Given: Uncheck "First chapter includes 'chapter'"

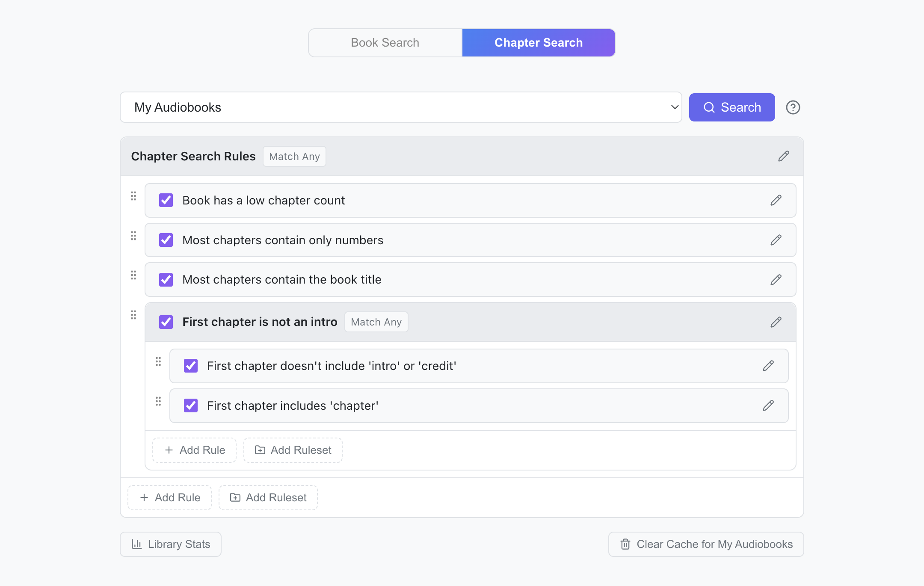Looking at the screenshot, I should [191, 405].
